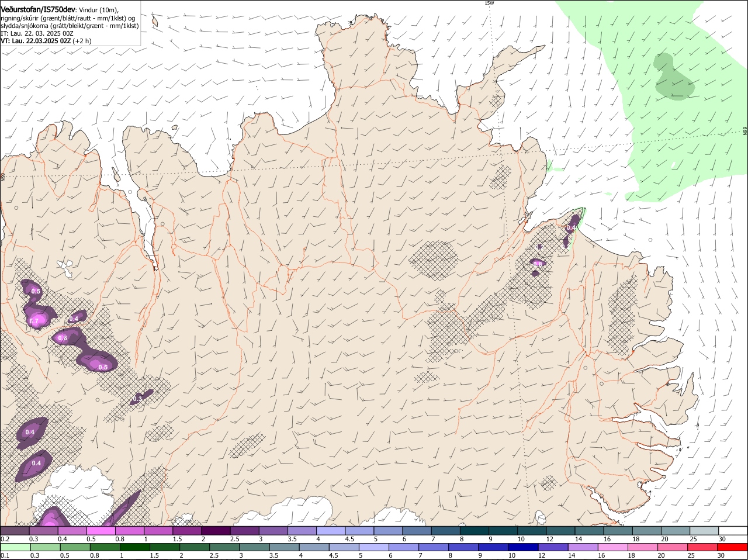This screenshot has height=560, width=748.
Task: Click the 25 value label in upper legend row
Action: point(694,539)
